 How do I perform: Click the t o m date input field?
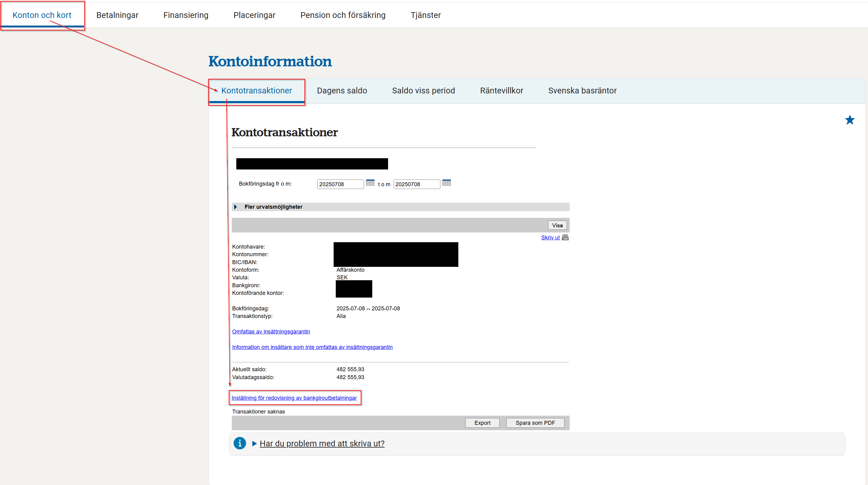tap(416, 184)
